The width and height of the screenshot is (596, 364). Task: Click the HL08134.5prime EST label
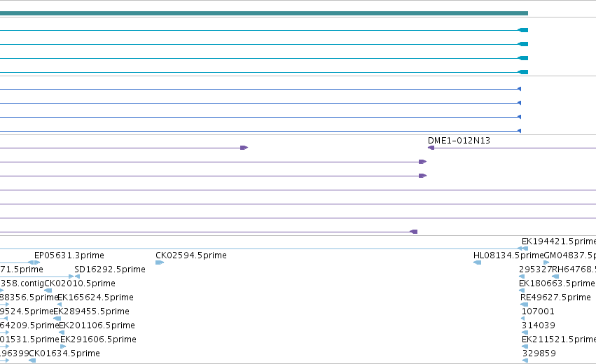(508, 255)
